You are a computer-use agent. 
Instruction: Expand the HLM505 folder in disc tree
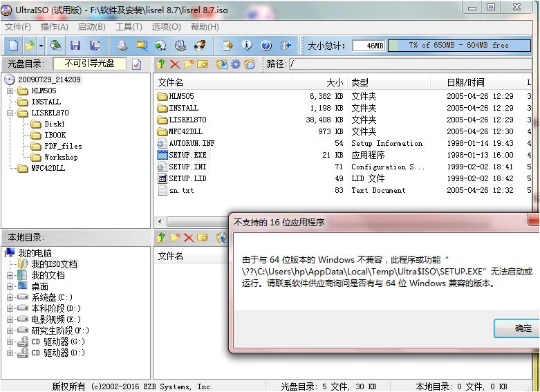pyautogui.click(x=10, y=91)
